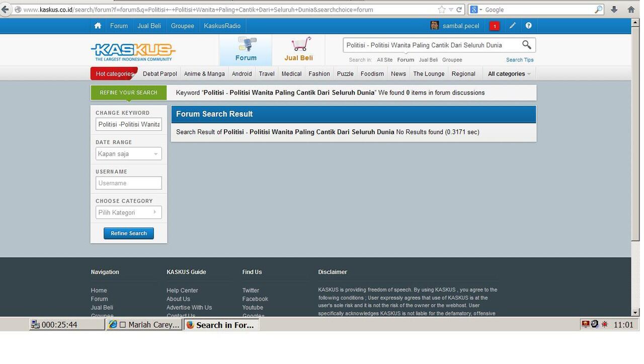Bookmark page with the star icon
644x364 pixels.
(441, 10)
